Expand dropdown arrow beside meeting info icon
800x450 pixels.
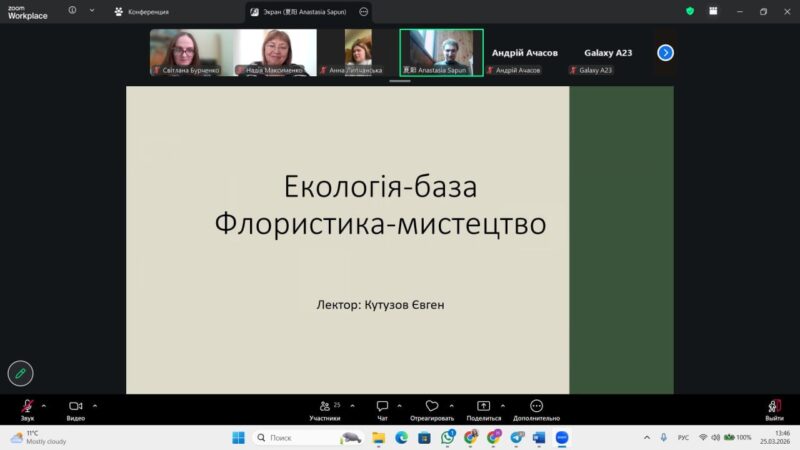[92, 11]
